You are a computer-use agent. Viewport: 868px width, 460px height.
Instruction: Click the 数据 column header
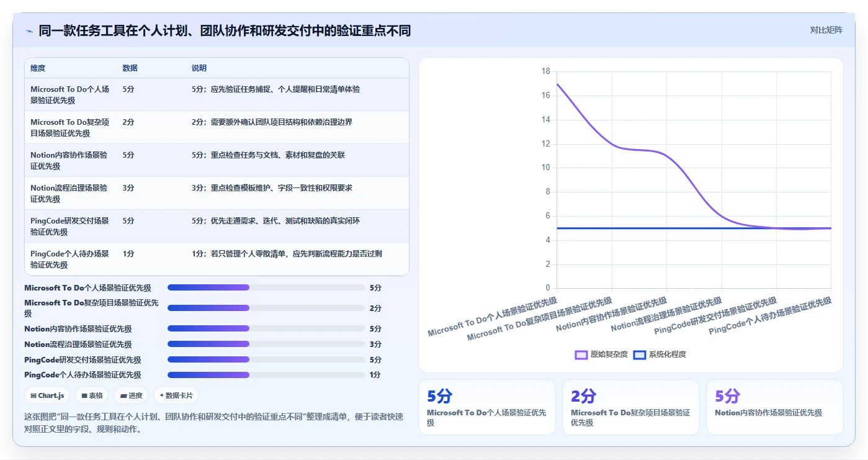pos(130,68)
